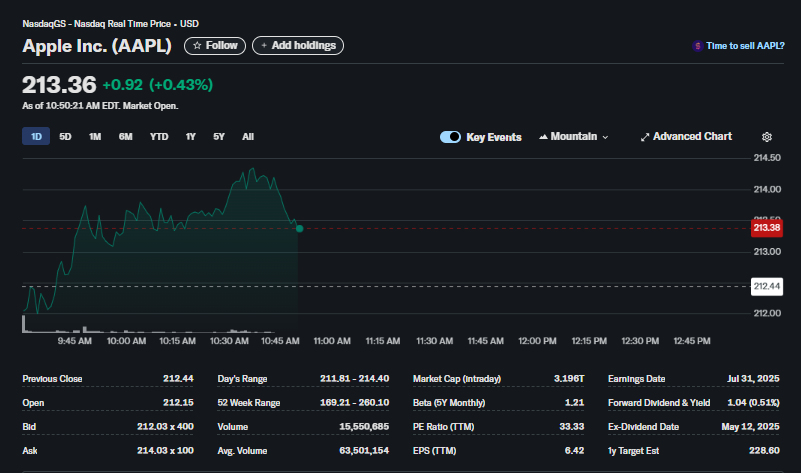Select the YTD time range

pyautogui.click(x=159, y=136)
